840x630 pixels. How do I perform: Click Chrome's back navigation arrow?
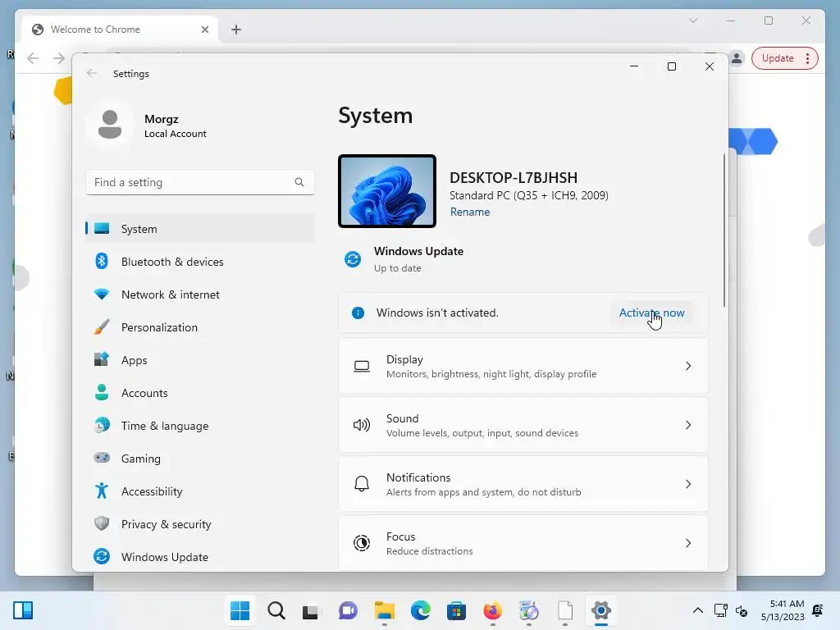point(33,58)
